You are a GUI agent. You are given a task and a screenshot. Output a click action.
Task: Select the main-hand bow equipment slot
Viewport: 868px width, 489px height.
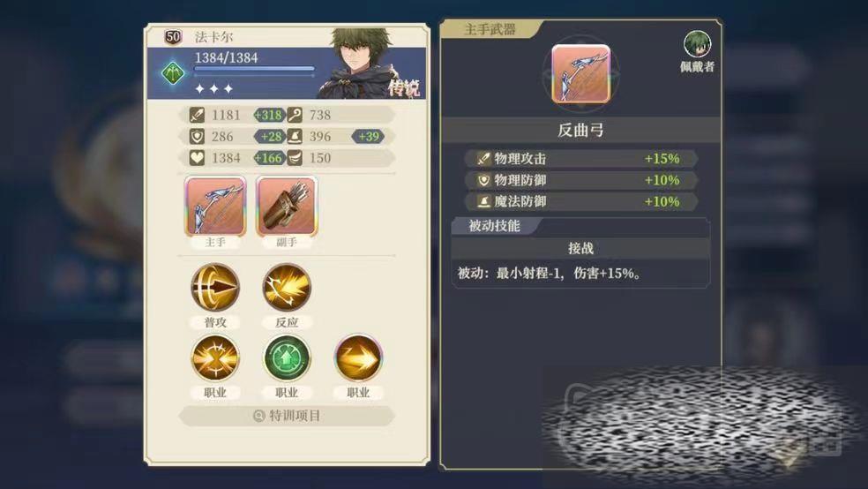(x=214, y=207)
